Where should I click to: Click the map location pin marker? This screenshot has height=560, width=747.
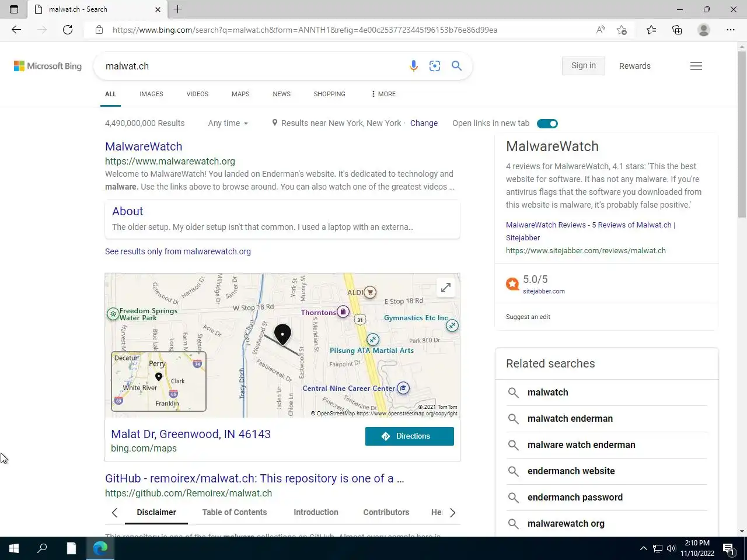(x=282, y=335)
